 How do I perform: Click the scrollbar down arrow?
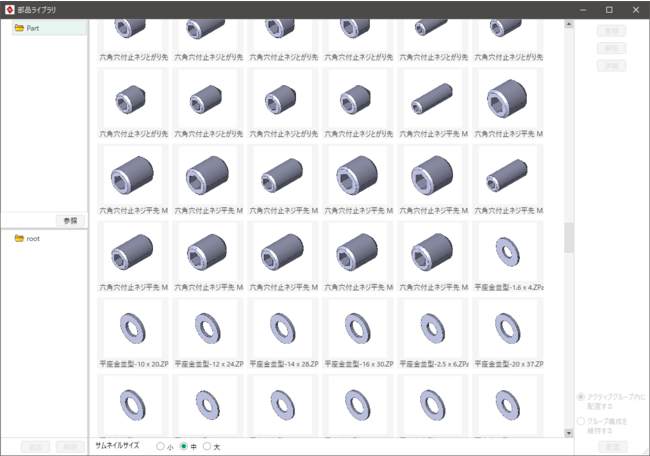(x=569, y=433)
